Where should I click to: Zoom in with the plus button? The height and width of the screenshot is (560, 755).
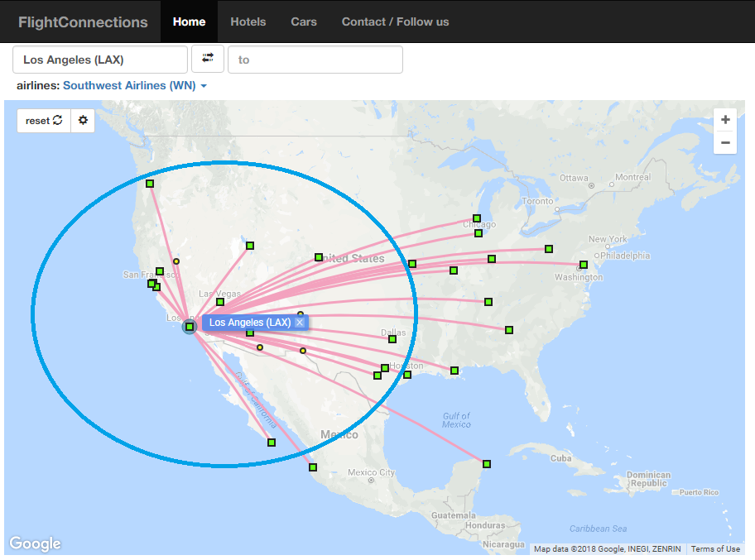(725, 119)
